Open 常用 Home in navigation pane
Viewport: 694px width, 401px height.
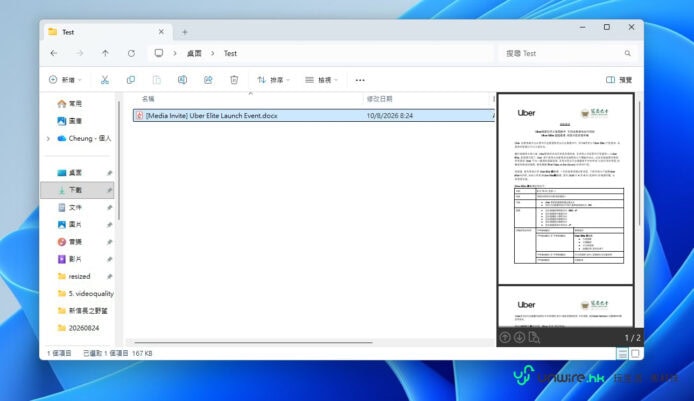coord(75,104)
